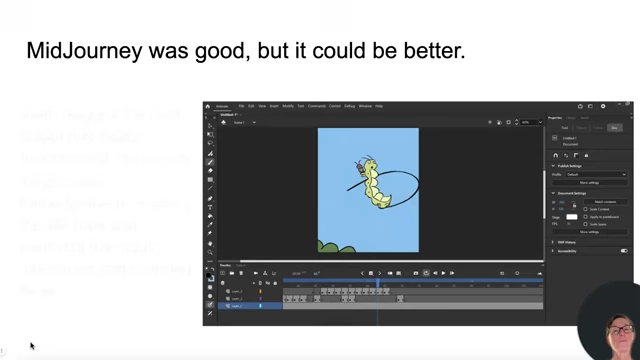The width and height of the screenshot is (640, 360).
Task: Expand the Accessibility section
Action: pos(553,251)
